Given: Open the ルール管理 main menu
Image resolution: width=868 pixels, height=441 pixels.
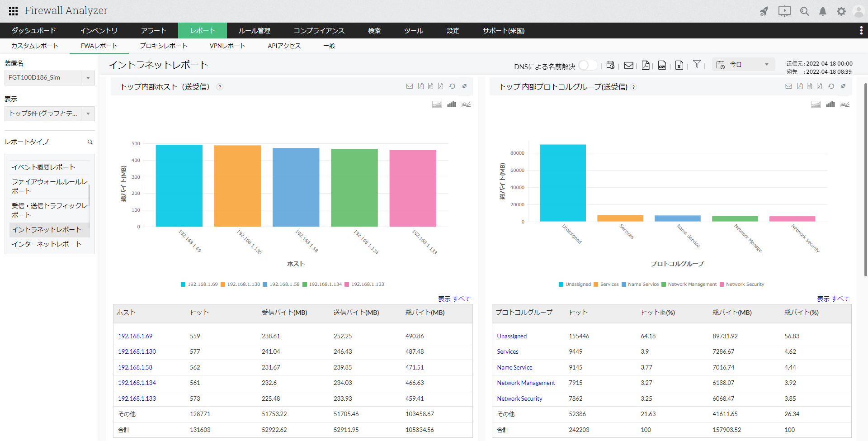Looking at the screenshot, I should point(254,31).
